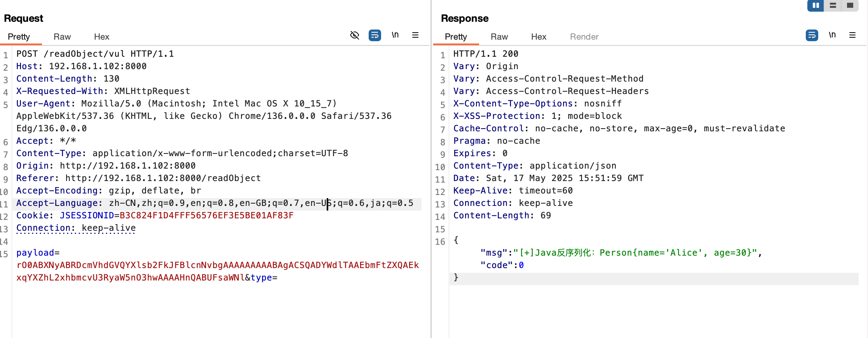
Task: Click the Referer header line
Action: coord(138,178)
